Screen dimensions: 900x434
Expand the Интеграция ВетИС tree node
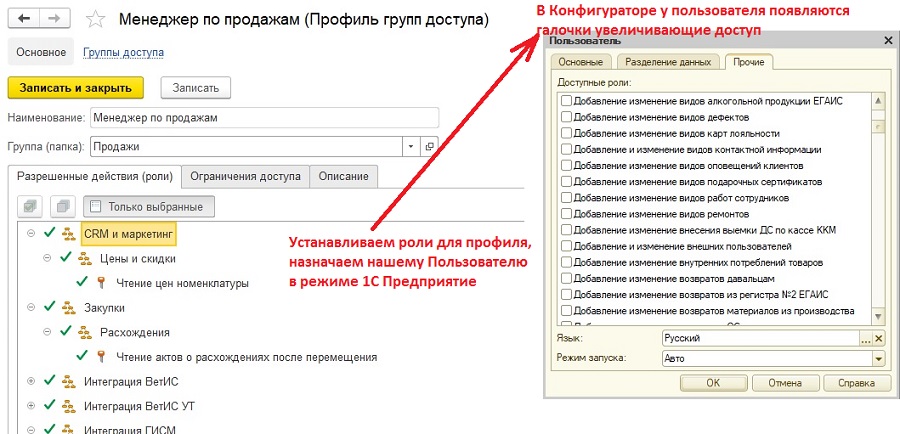[31, 381]
